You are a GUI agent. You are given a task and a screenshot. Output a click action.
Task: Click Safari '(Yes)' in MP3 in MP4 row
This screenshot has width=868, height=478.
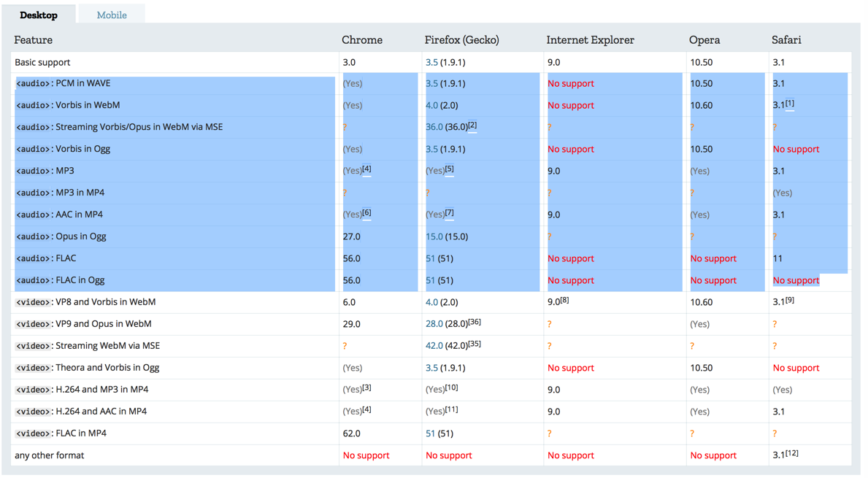coord(782,193)
